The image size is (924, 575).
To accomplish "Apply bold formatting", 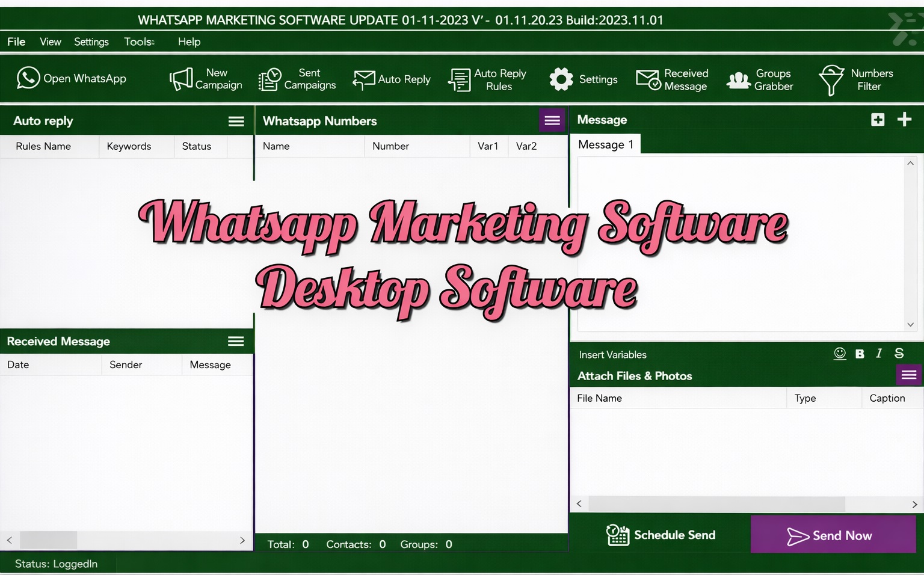I will tap(860, 354).
